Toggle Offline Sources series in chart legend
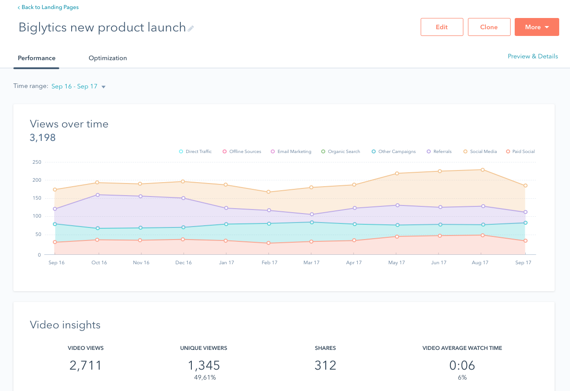This screenshot has height=391, width=570. pyautogui.click(x=242, y=152)
